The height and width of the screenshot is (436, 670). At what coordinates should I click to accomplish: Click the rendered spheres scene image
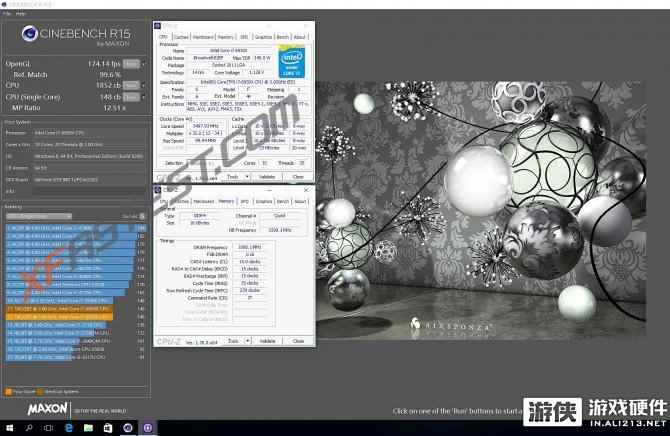coord(481,209)
